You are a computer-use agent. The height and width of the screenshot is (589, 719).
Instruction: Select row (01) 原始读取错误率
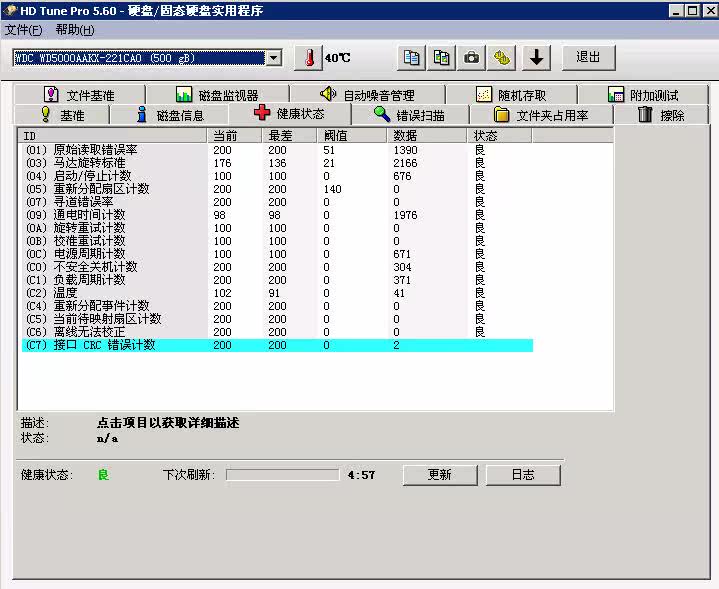pyautogui.click(x=277, y=150)
